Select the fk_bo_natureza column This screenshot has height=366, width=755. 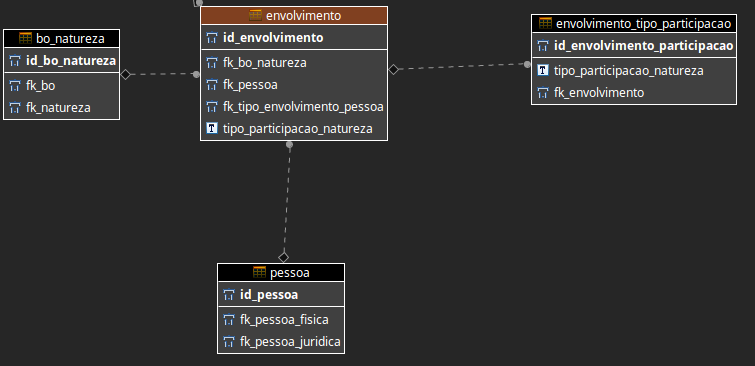pos(294,63)
